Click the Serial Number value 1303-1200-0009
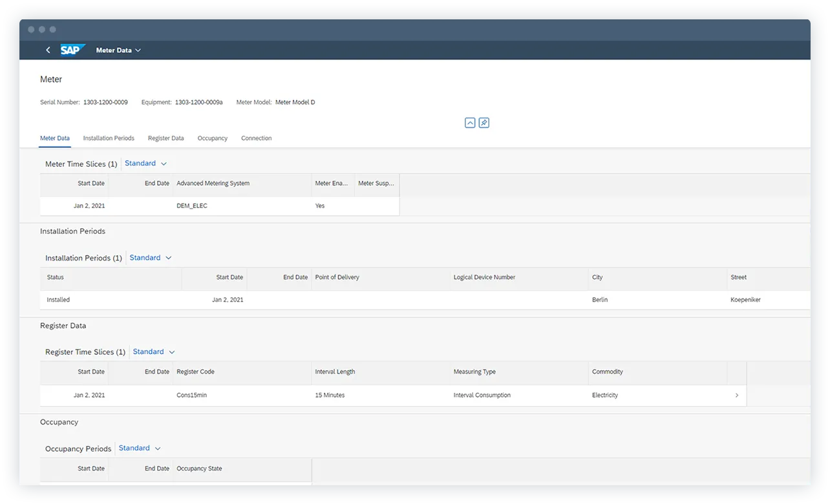The width and height of the screenshot is (830, 504). 105,101
